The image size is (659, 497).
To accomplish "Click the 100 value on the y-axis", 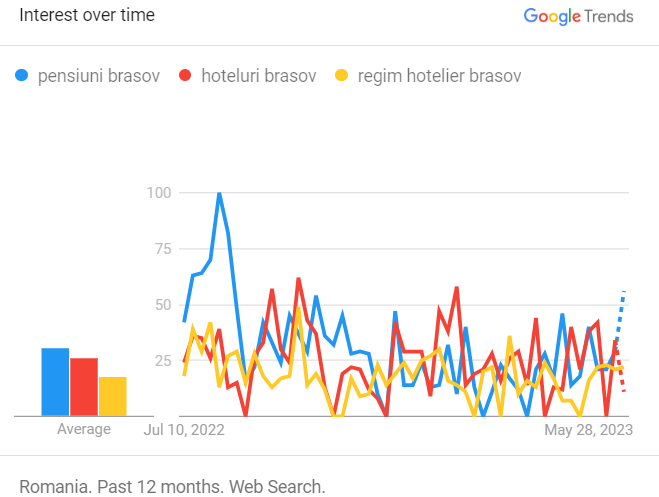I will coord(158,192).
